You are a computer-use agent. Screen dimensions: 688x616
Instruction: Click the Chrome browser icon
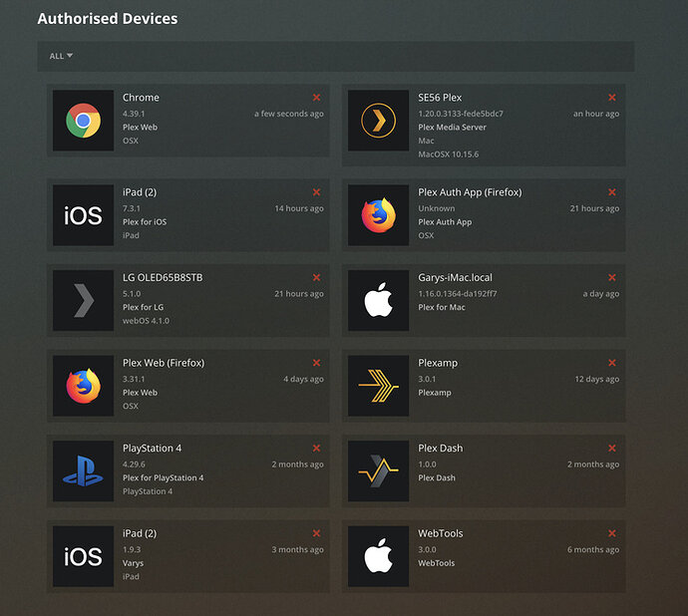coord(84,121)
